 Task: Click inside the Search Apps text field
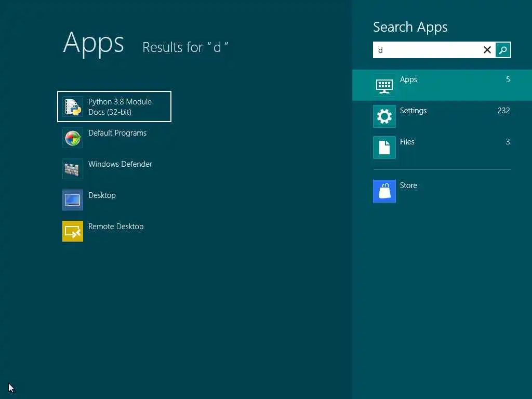point(428,50)
